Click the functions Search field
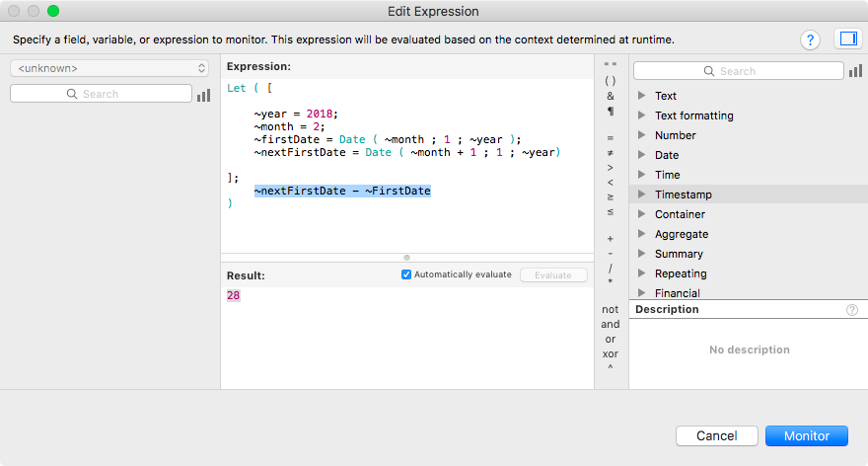Screen dimensions: 868x466 pyautogui.click(x=739, y=71)
